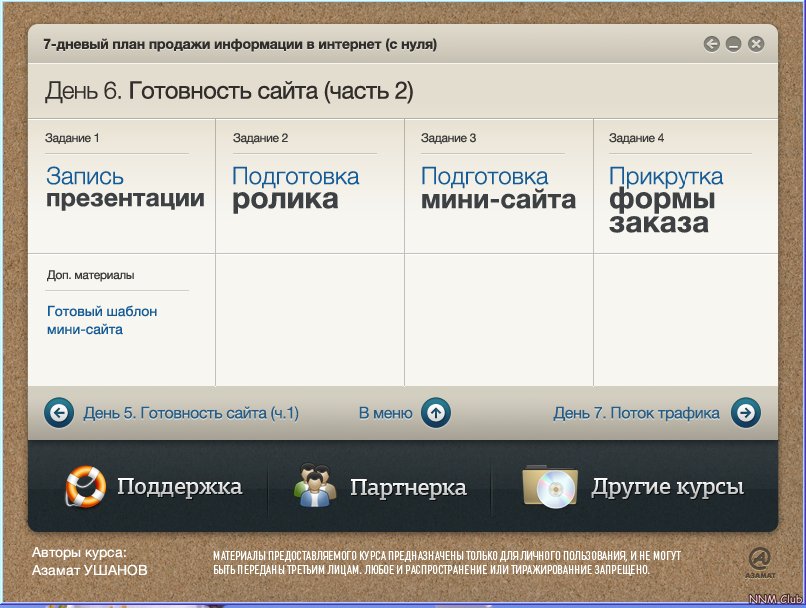Click the back arrow in the title bar

point(711,44)
